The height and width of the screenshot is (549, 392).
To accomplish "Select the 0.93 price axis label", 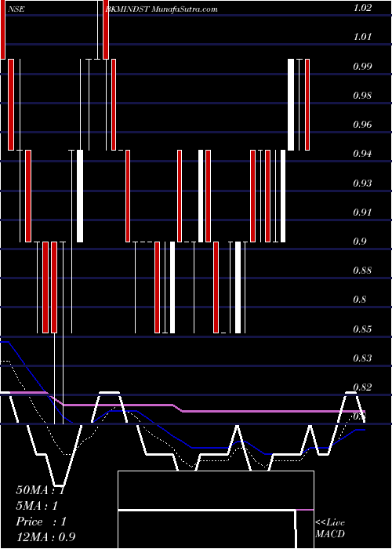I will pos(362,183).
